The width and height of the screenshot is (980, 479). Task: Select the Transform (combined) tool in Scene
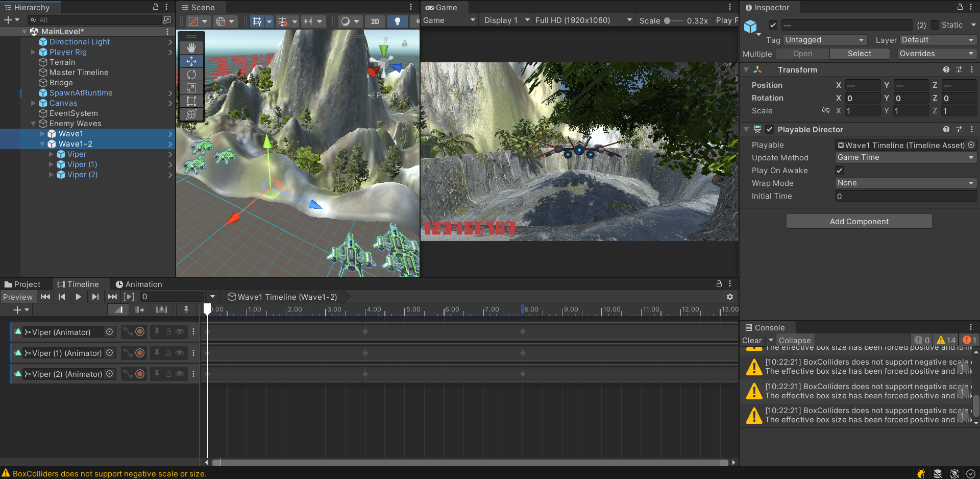click(191, 114)
